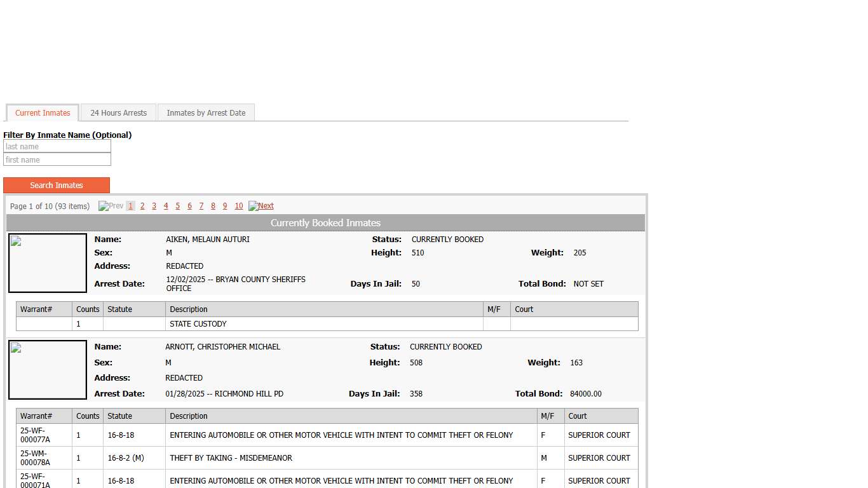Go to results page 4
The height and width of the screenshot is (488, 868).
[166, 206]
